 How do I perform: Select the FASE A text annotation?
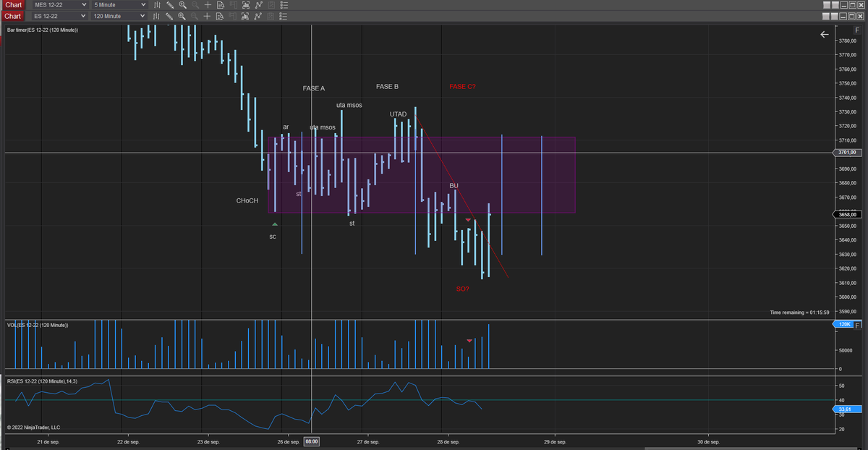[314, 88]
